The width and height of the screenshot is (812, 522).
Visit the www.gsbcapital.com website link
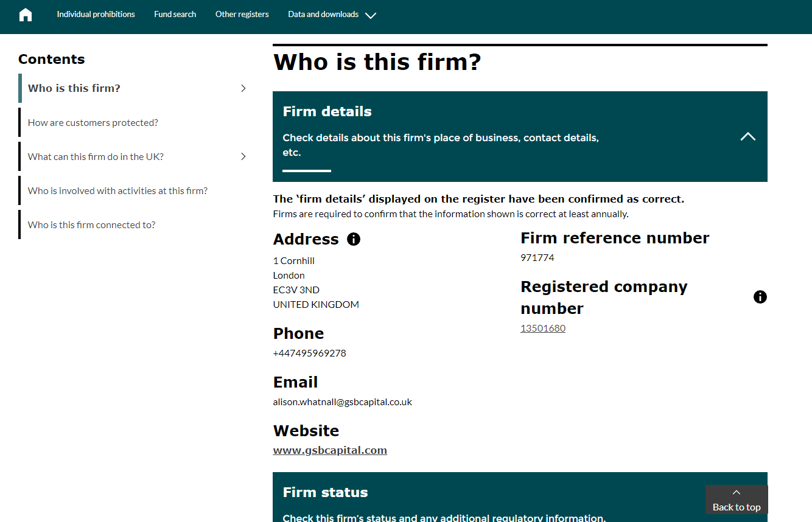pos(330,450)
